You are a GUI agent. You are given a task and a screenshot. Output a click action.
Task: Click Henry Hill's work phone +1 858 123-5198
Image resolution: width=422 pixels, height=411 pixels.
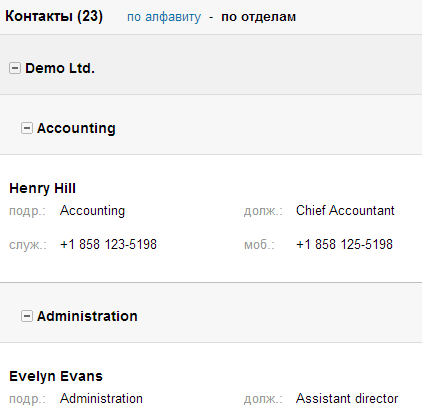pyautogui.click(x=108, y=244)
